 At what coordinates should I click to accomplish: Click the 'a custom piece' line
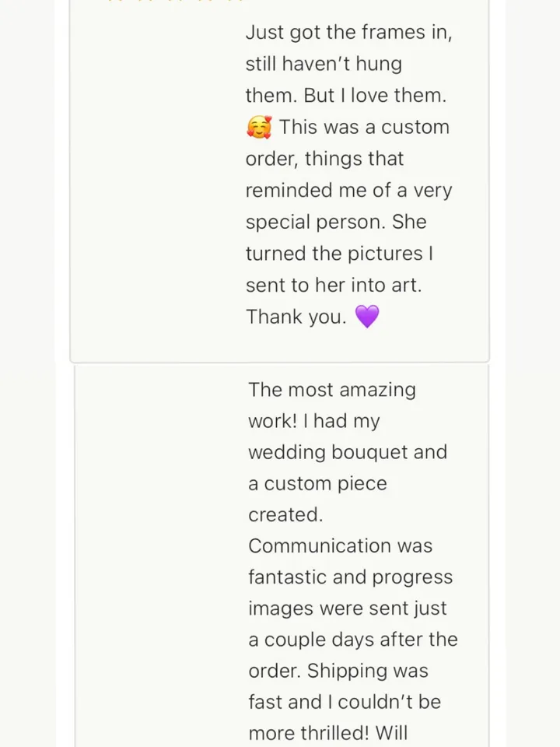click(317, 483)
